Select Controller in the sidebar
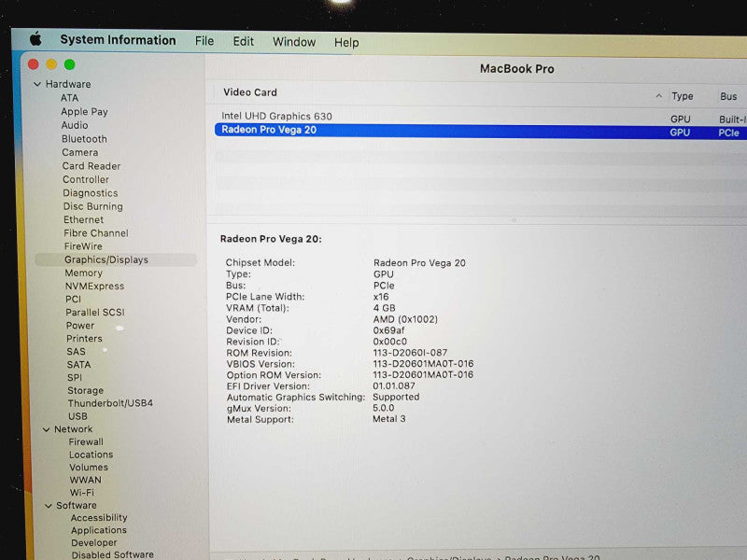This screenshot has height=560, width=747. coord(86,179)
